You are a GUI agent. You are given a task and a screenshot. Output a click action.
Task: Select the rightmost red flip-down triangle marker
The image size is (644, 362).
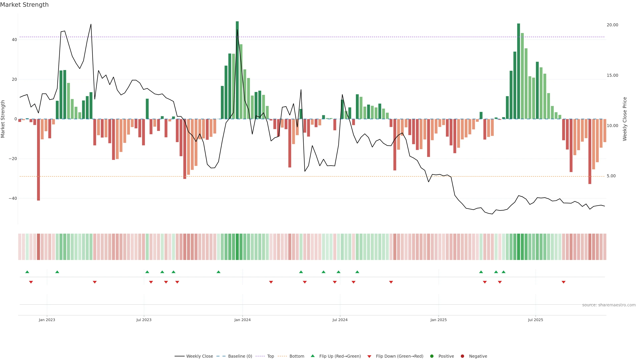(x=563, y=282)
